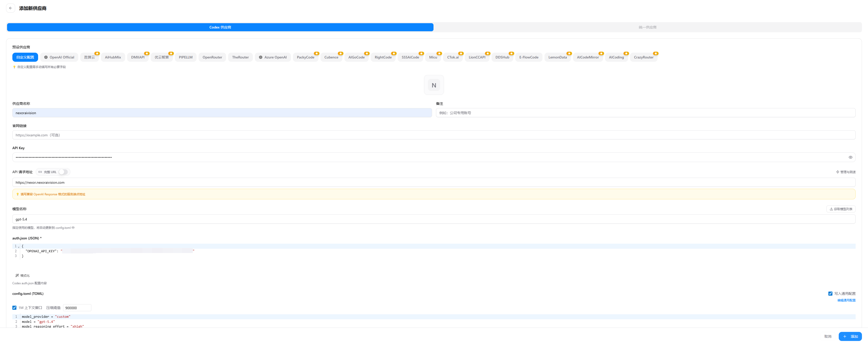Image resolution: width=868 pixels, height=345 pixels.
Task: Collapse the auth.json block at line 1
Action: coord(18,246)
